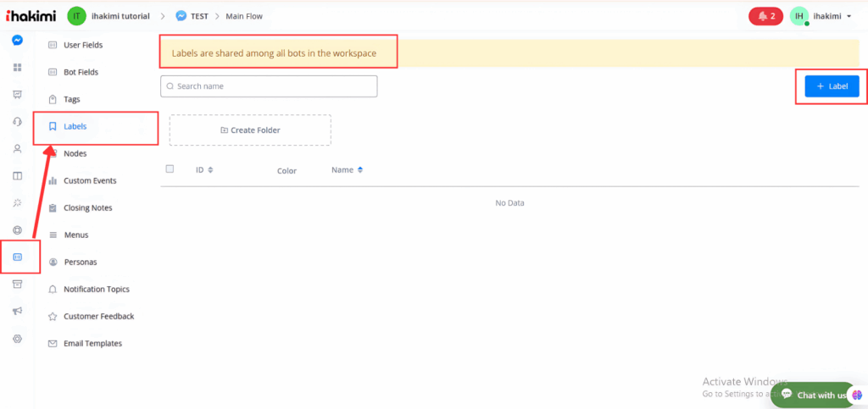Click the Messenger icon in the left sidebar
Viewport: 868px width, 409px height.
[17, 40]
